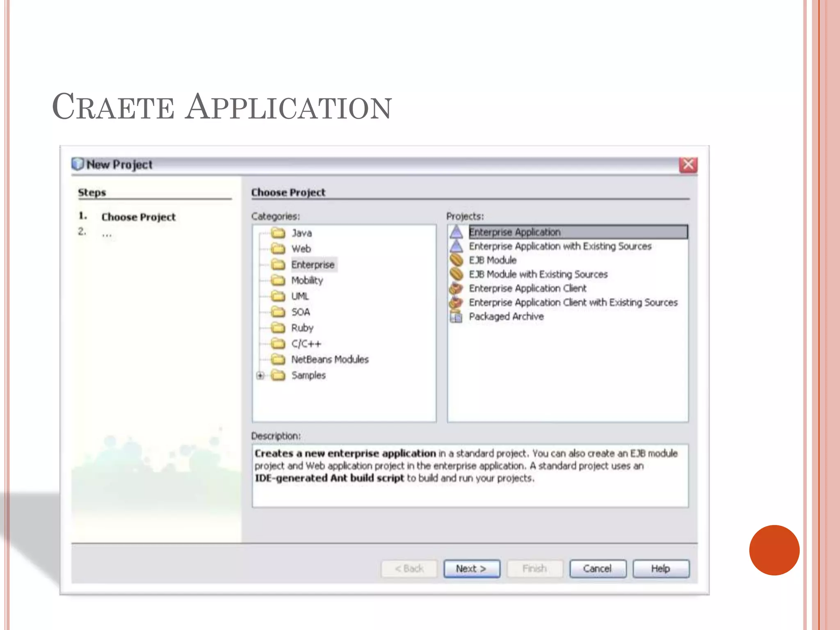Click the Samples folder icon
Viewport: 840px width, 630px height.
(x=278, y=375)
